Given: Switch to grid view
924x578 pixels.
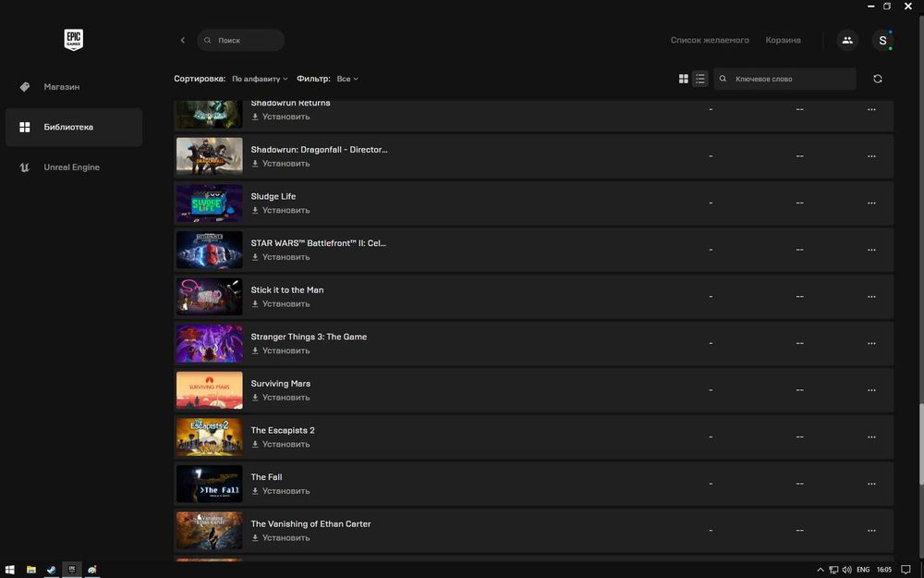Looking at the screenshot, I should pos(684,79).
